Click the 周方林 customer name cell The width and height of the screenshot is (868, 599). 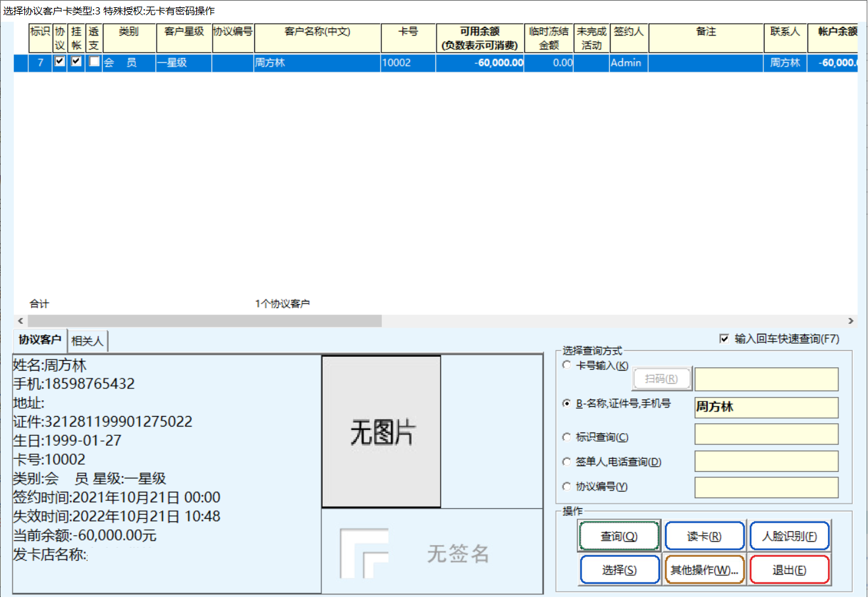pyautogui.click(x=317, y=63)
